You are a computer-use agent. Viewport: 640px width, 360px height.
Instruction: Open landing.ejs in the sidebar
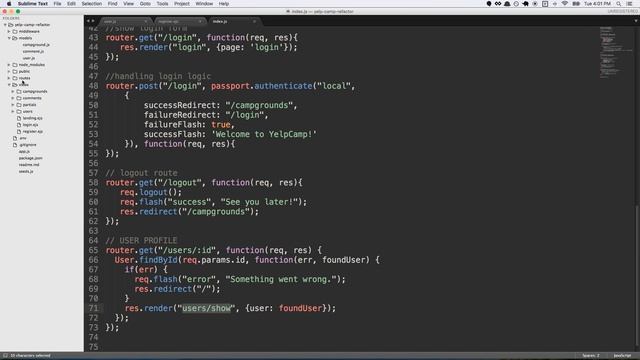pos(32,118)
